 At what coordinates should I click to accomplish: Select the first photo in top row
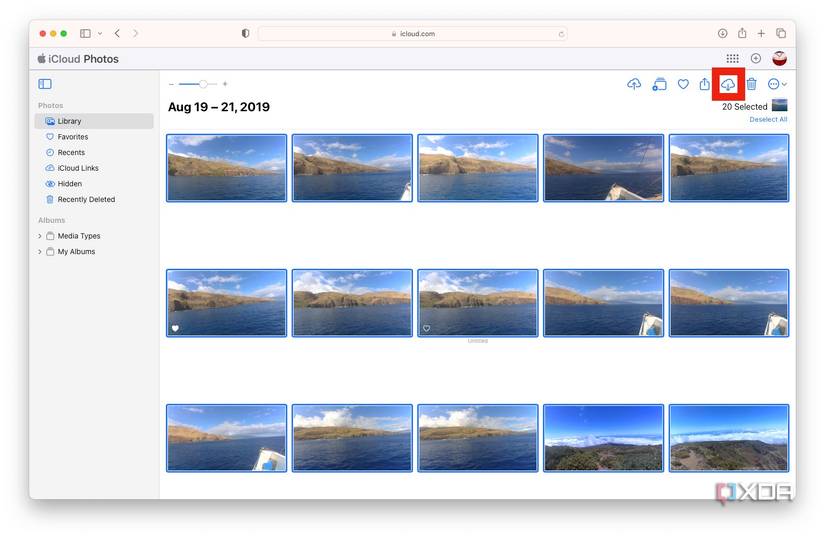tap(227, 168)
